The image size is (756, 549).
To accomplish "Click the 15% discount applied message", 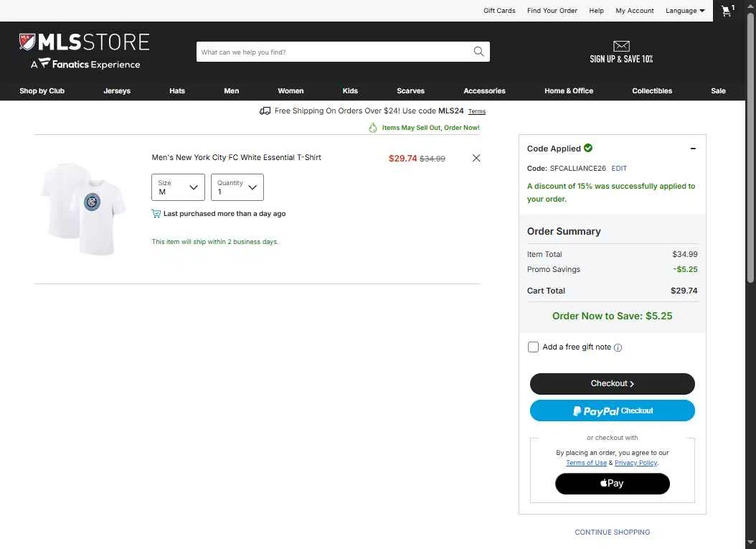I will coord(611,192).
